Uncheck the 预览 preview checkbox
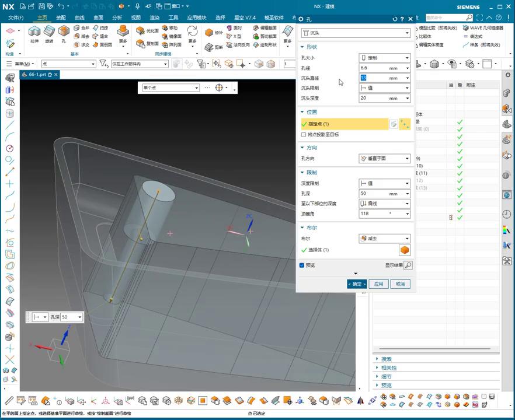 pyautogui.click(x=302, y=265)
